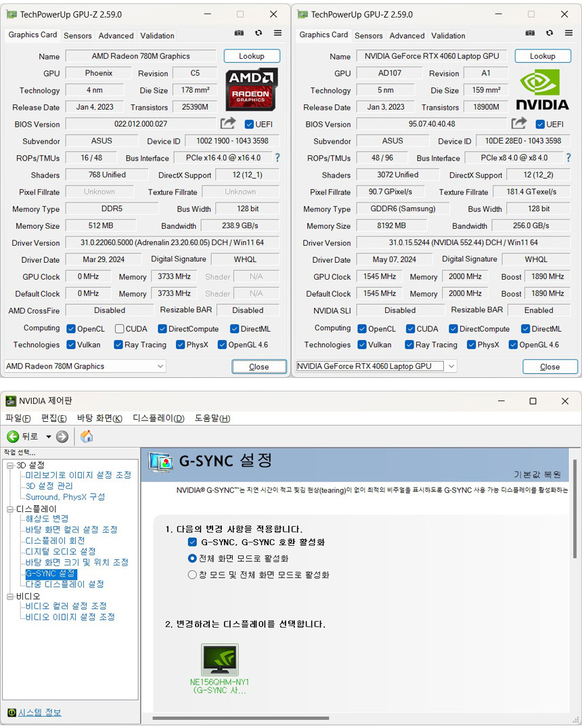Screen dimensions: 582x728
Task: Click the vertical scrollbar in G-SYNC panel
Action: tap(576, 509)
